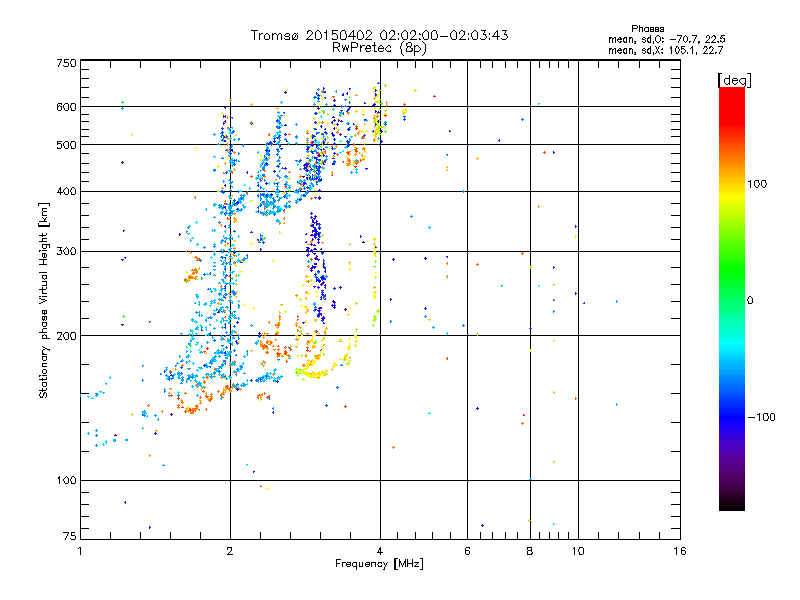Click the y-axis tick label '400'
The width and height of the screenshot is (800, 600).
tap(66, 192)
